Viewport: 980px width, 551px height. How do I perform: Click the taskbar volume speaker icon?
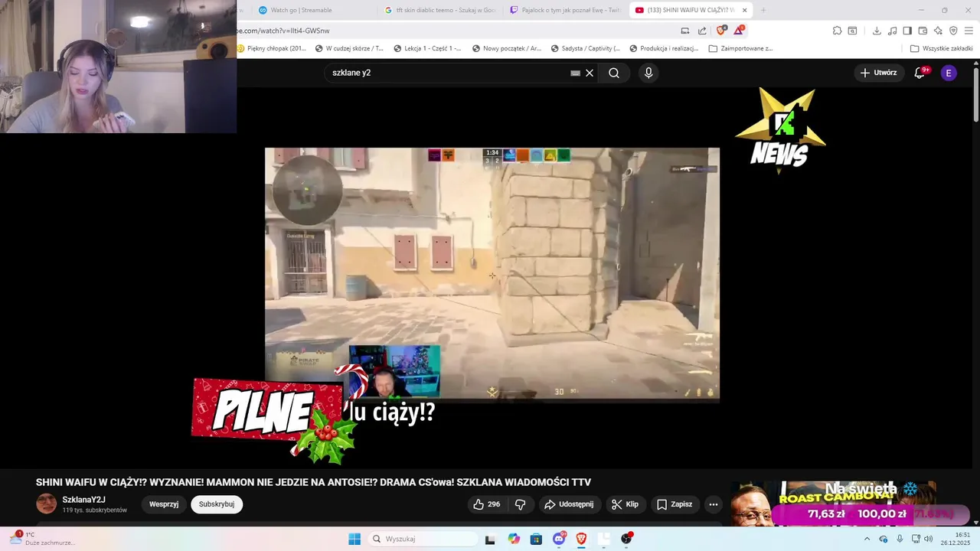pyautogui.click(x=929, y=539)
